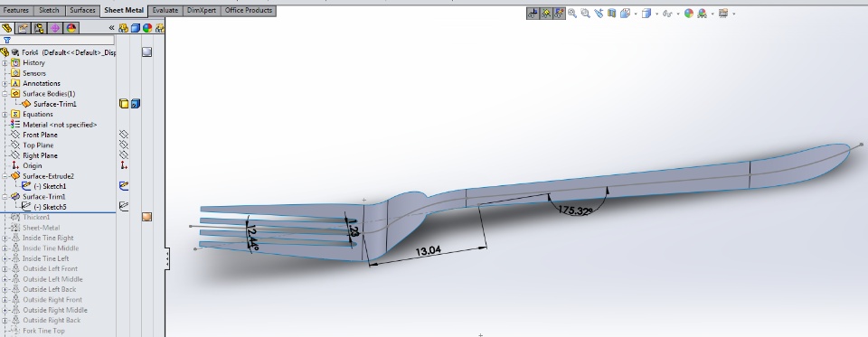Expand the Equations folder

tap(5, 114)
